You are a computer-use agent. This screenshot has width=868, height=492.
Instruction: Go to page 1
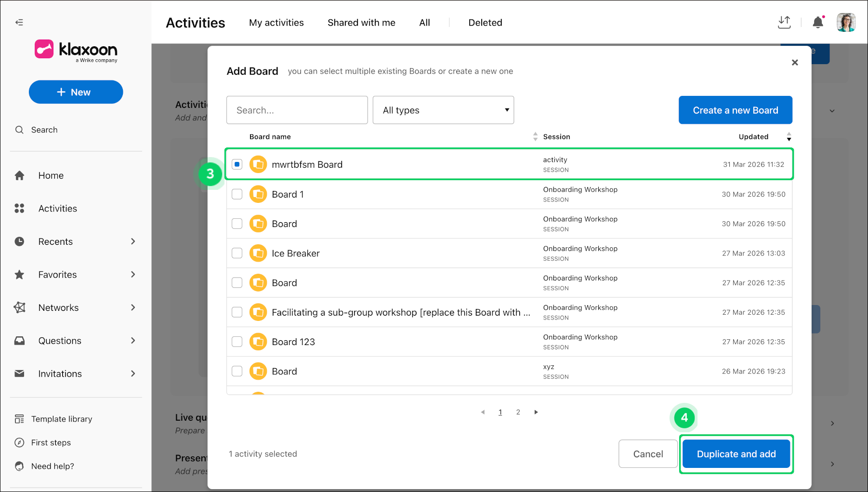tap(500, 412)
